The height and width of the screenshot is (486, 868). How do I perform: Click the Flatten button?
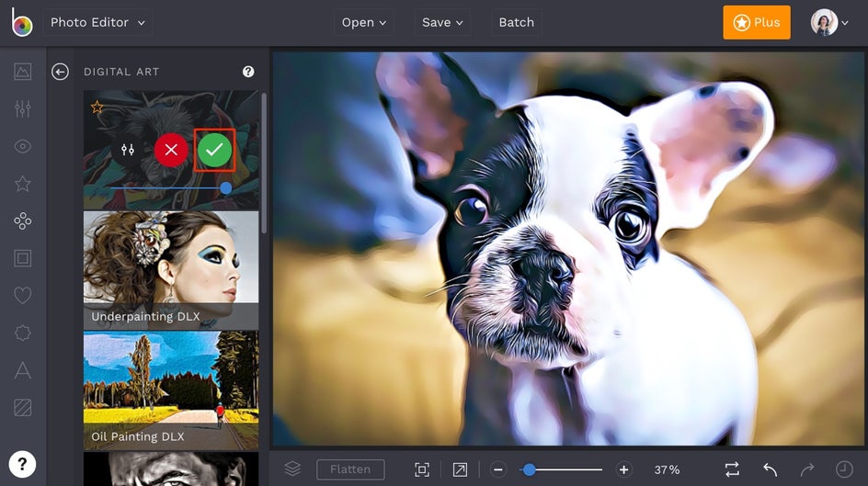(350, 469)
